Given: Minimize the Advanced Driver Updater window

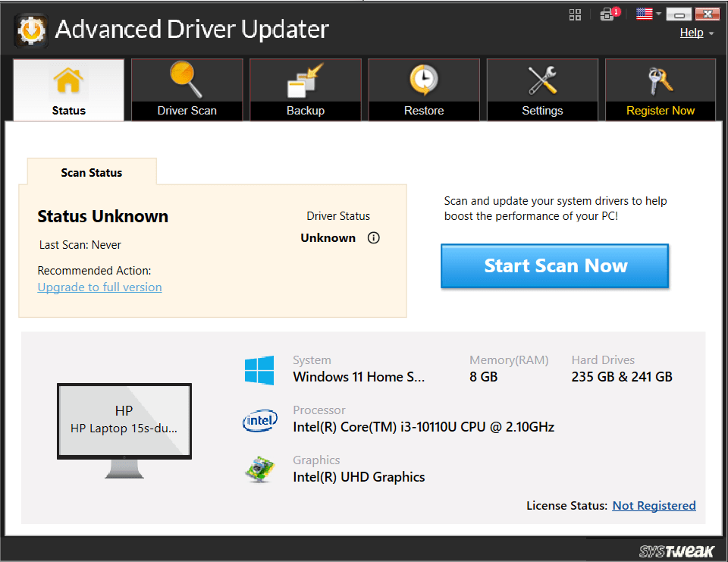Looking at the screenshot, I should pyautogui.click(x=679, y=14).
